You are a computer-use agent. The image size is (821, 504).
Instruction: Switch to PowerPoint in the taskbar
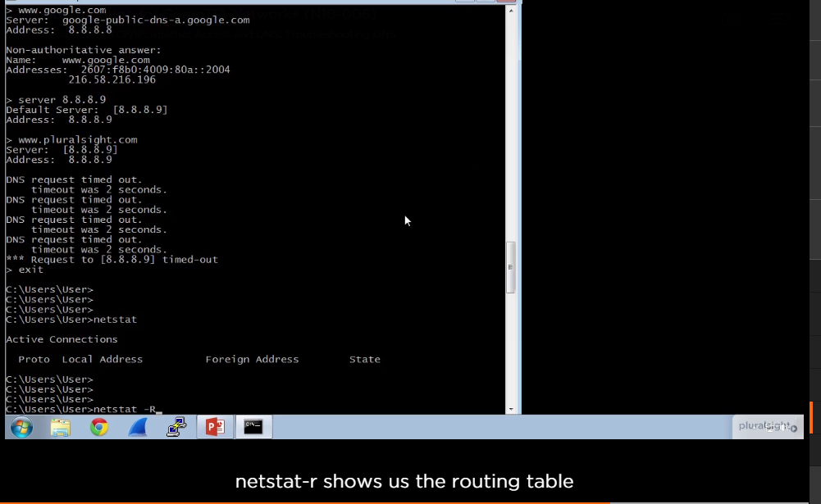[215, 427]
